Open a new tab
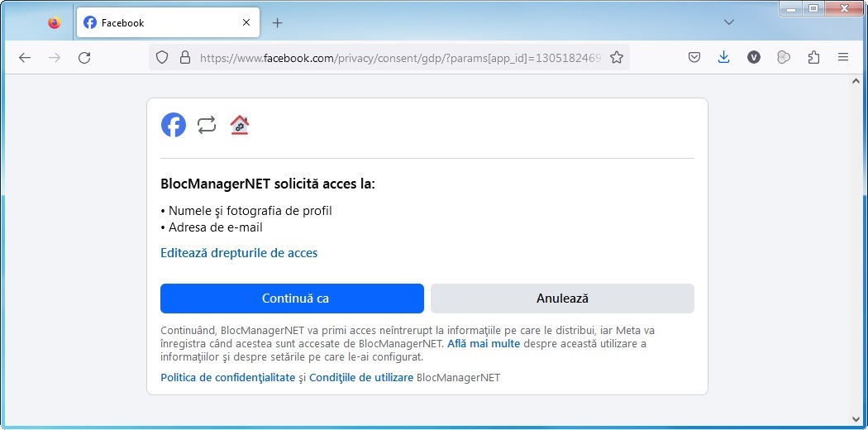 tap(277, 23)
